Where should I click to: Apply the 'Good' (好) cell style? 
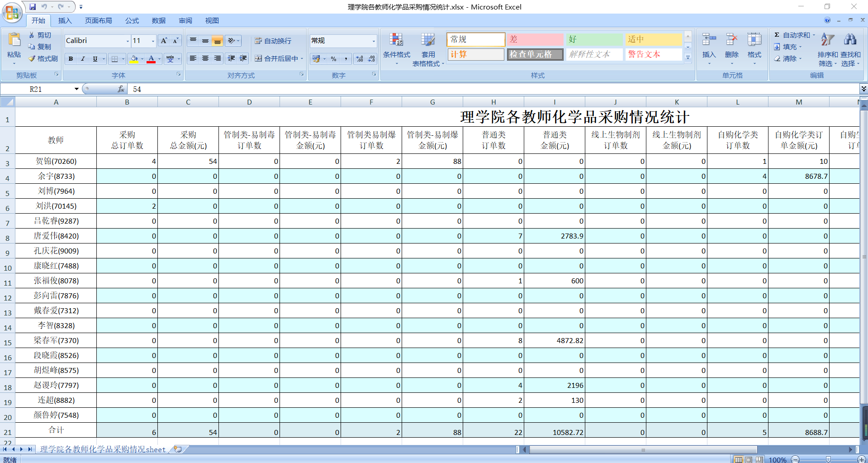pyautogui.click(x=594, y=39)
